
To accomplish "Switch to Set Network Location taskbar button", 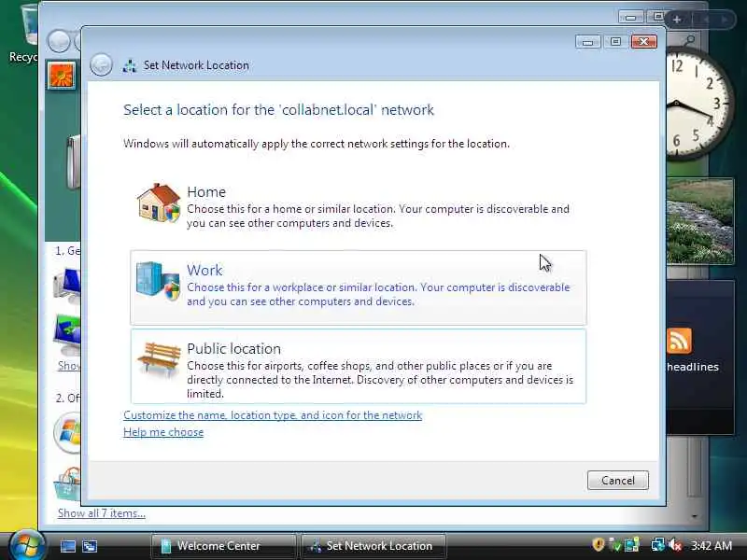I will (x=374, y=546).
